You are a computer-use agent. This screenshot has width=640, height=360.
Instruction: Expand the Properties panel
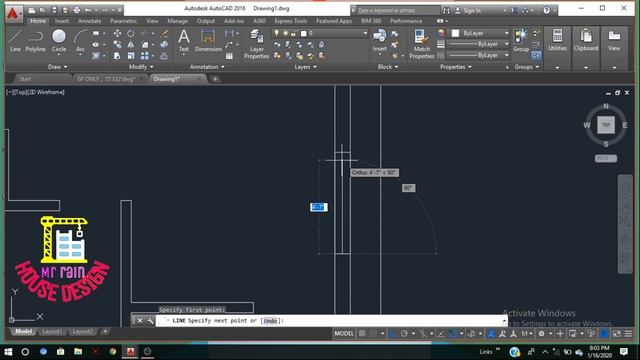456,67
